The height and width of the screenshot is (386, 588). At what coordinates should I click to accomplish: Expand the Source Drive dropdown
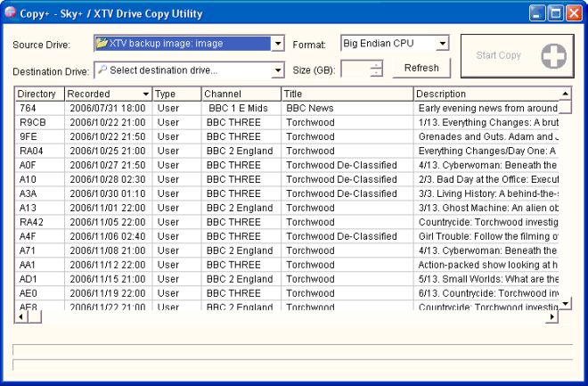click(278, 44)
